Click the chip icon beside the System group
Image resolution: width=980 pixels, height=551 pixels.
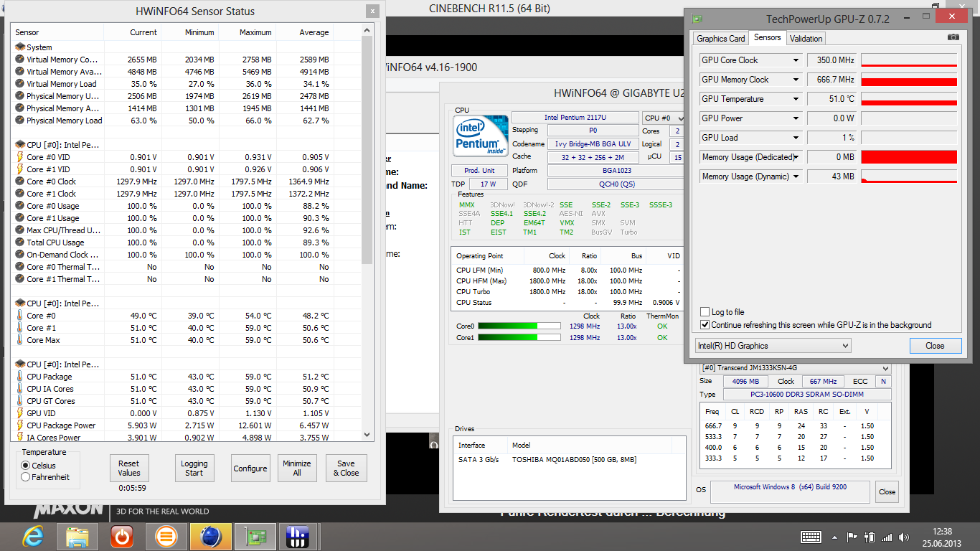(20, 47)
